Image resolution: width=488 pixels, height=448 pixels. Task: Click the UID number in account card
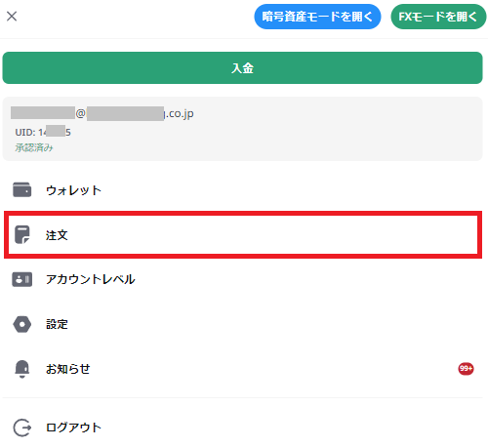[x=43, y=132]
